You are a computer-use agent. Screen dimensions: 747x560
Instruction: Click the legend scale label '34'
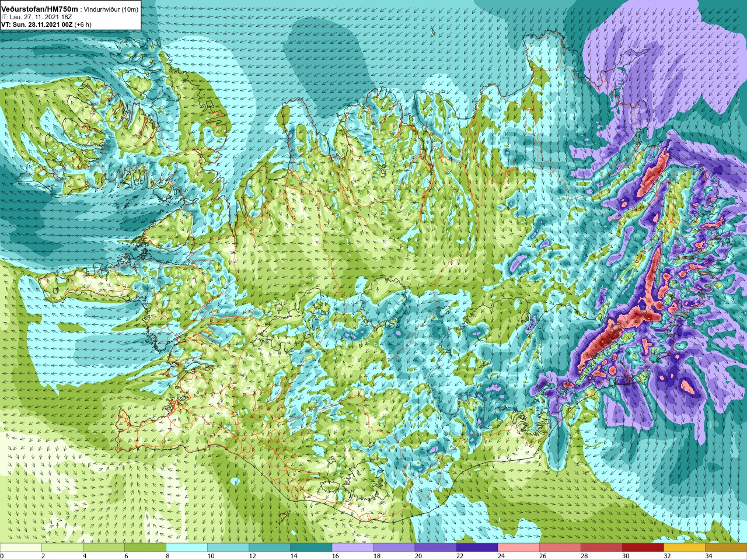point(708,556)
